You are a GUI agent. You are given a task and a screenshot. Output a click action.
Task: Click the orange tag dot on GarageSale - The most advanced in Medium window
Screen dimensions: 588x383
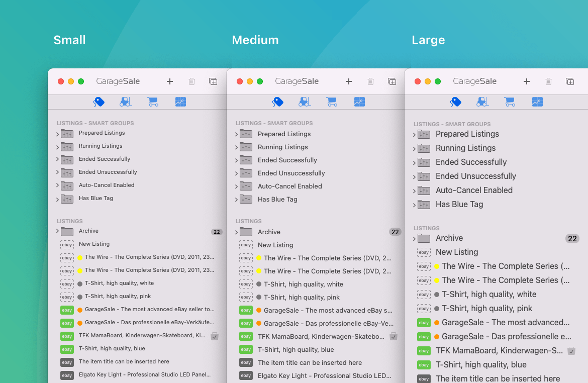click(x=259, y=311)
